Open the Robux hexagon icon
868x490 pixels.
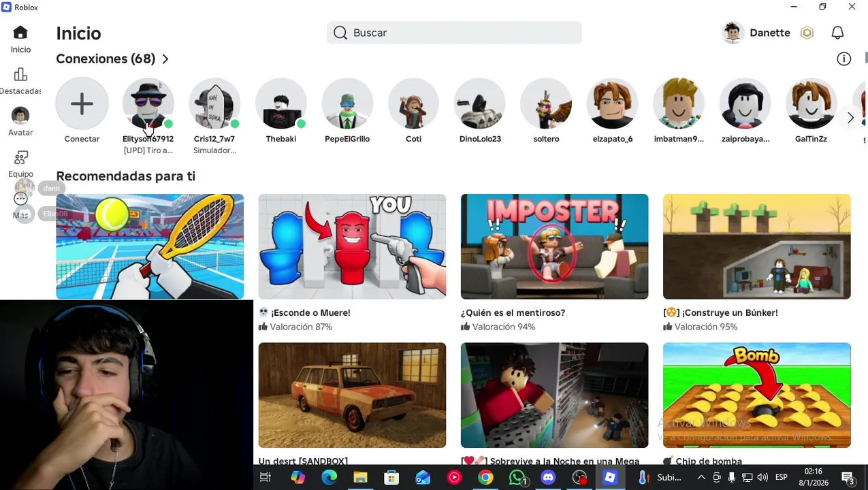(807, 33)
